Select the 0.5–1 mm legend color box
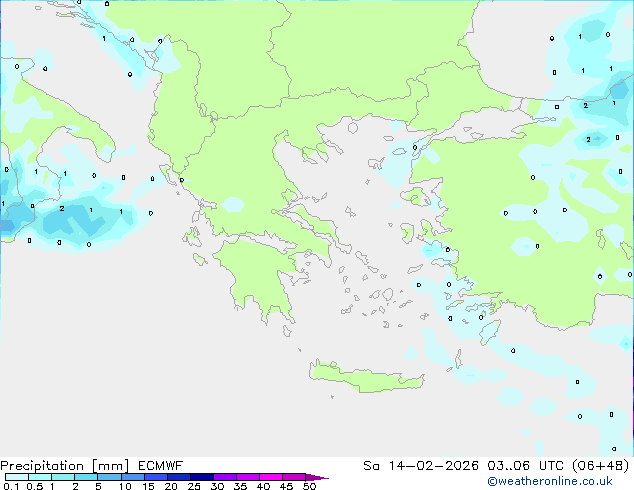 [40, 477]
